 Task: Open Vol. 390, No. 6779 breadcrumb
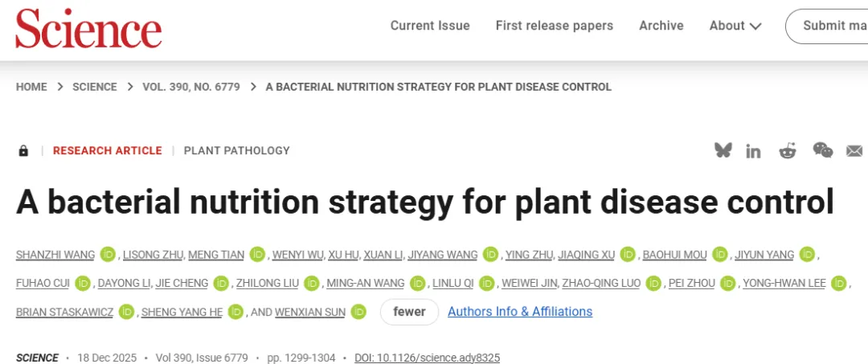point(191,87)
